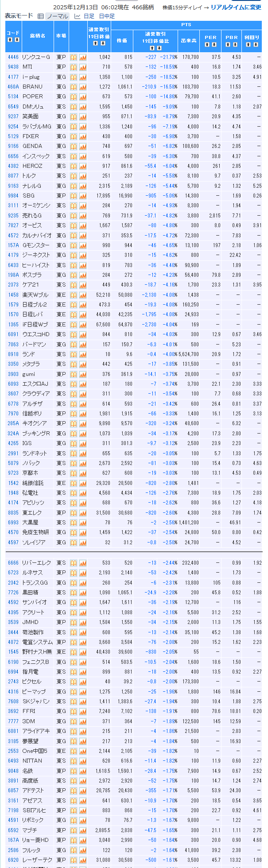The width and height of the screenshot is (268, 868).
Task: Click the down sort arrow under 12日終値比
Action: [159, 48]
